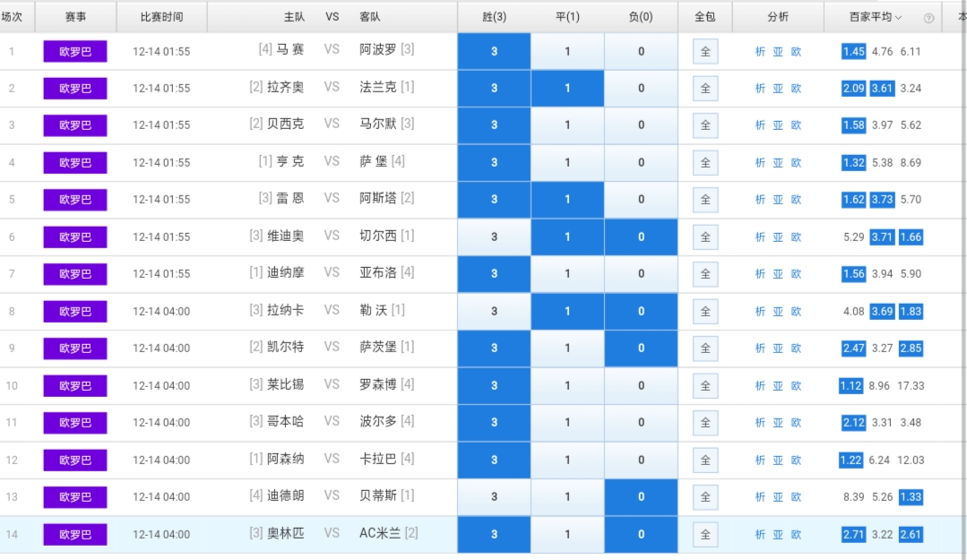This screenshot has width=967, height=560.
Task: Open 欧 link for 维迪奥 vs 切尔西
Action: point(796,237)
